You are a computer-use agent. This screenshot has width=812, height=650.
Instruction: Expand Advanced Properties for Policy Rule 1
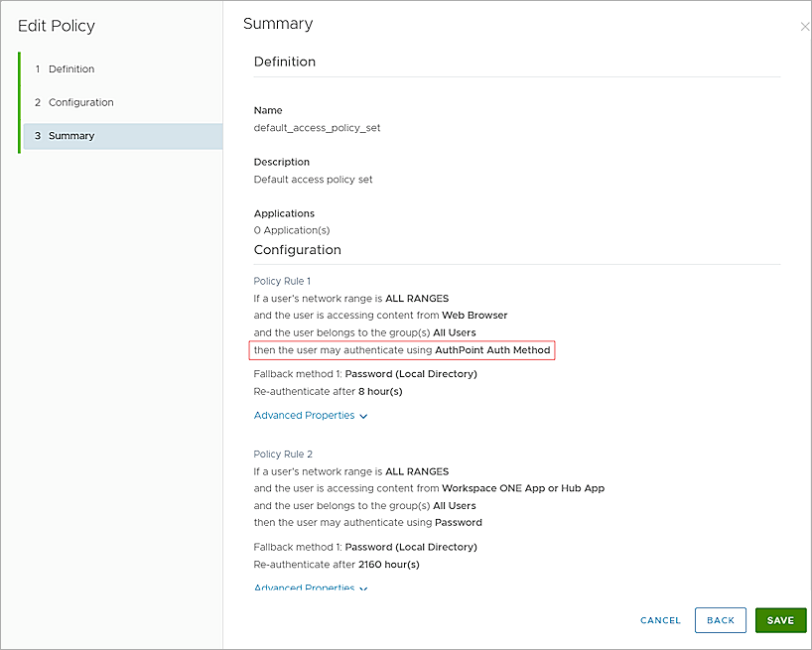click(x=305, y=415)
